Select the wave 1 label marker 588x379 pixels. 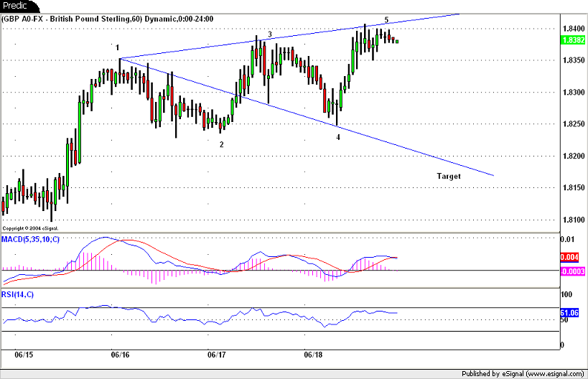click(117, 47)
